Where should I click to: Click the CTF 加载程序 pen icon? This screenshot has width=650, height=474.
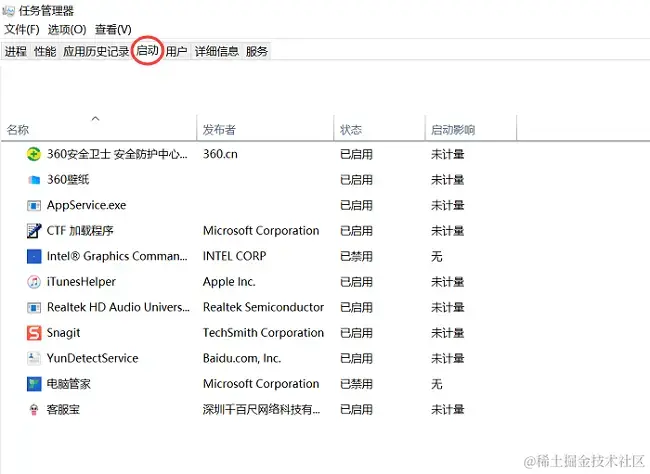[x=34, y=231]
